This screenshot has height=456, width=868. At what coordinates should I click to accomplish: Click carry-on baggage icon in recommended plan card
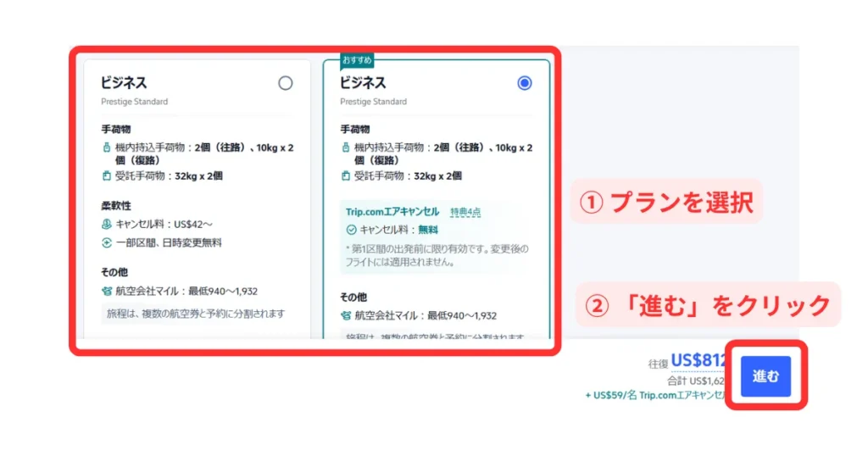345,147
